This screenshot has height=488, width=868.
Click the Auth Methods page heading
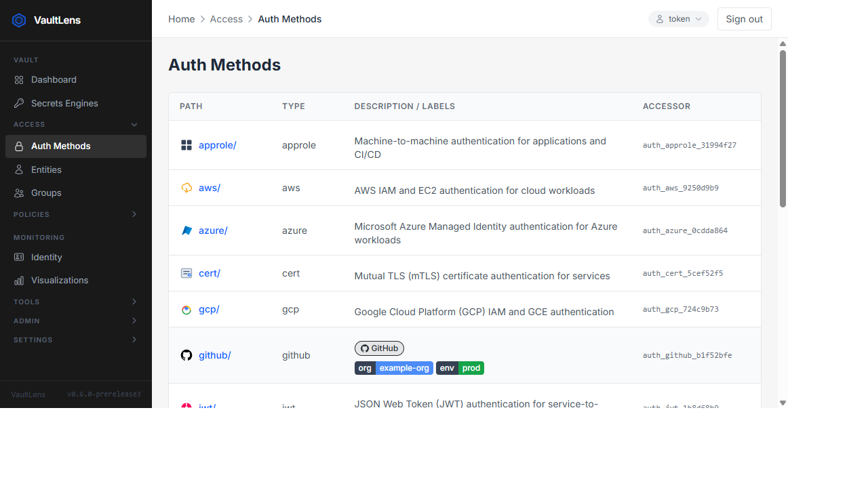[224, 65]
